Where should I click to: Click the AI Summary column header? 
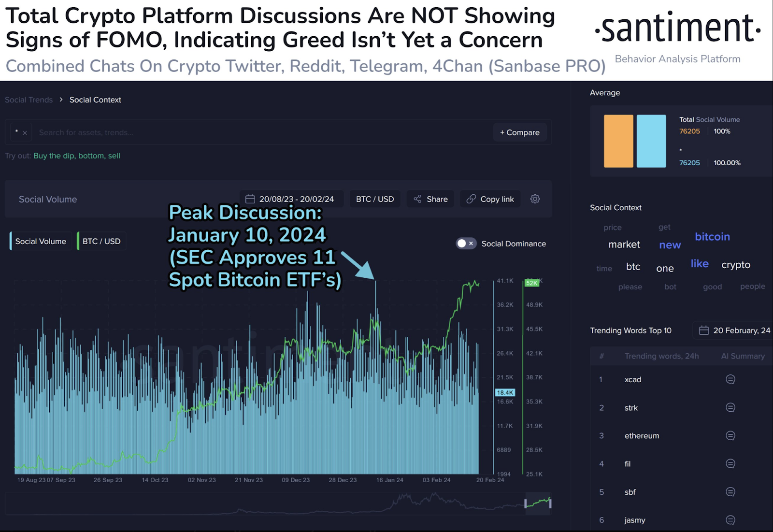(743, 356)
